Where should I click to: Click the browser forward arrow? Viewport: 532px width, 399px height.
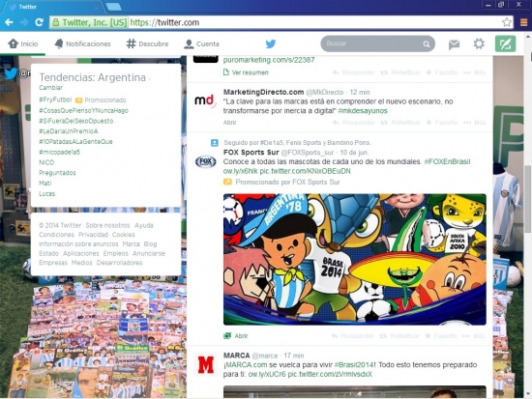click(x=24, y=22)
